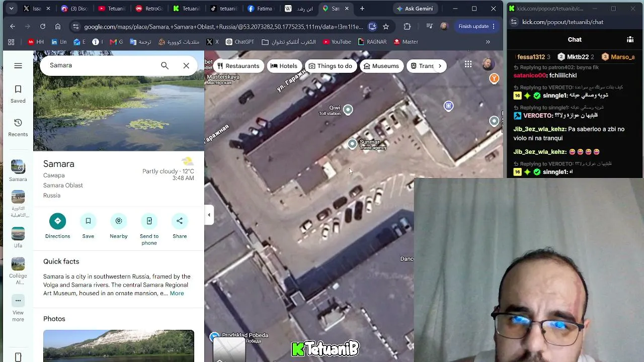This screenshot has width=644, height=362.
Task: Get Directions to Samara
Action: click(x=57, y=226)
